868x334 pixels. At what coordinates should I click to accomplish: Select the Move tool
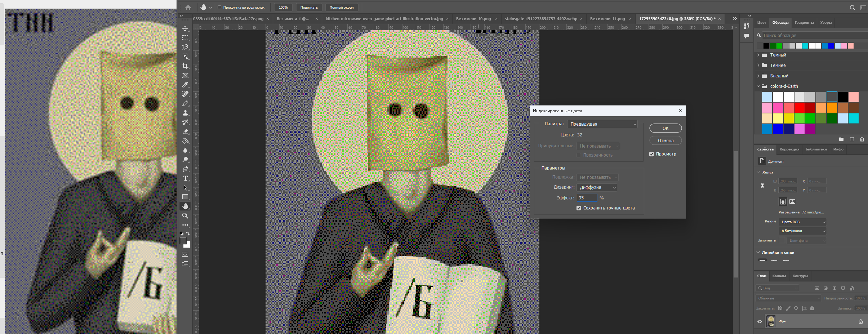[x=185, y=28]
